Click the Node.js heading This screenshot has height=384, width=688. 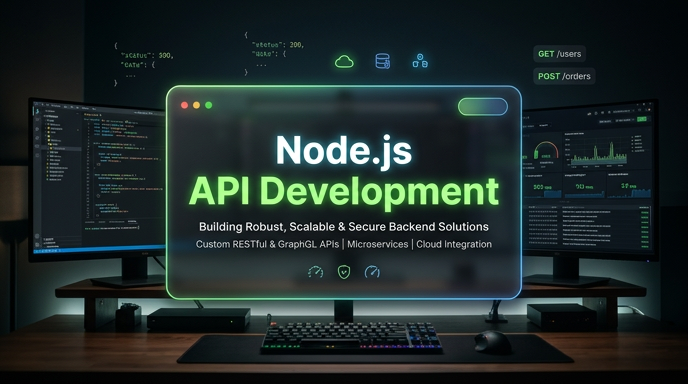[x=344, y=150]
